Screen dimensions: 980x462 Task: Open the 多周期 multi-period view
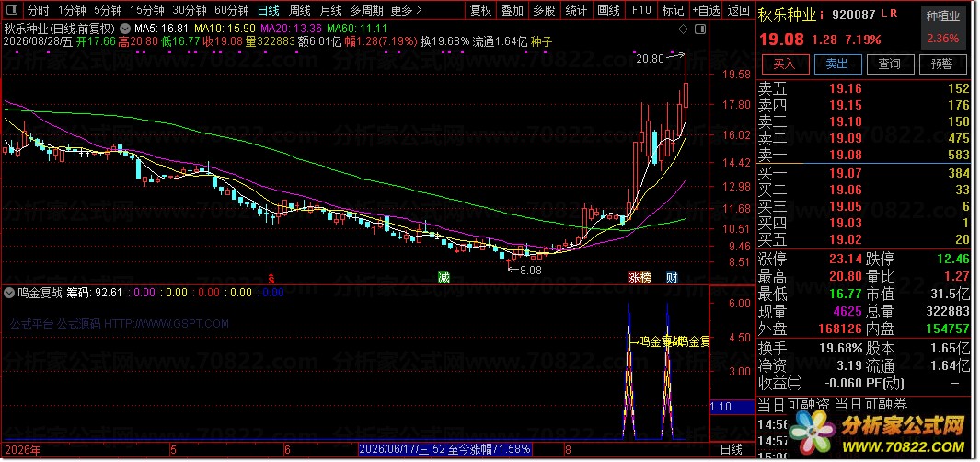tap(366, 10)
